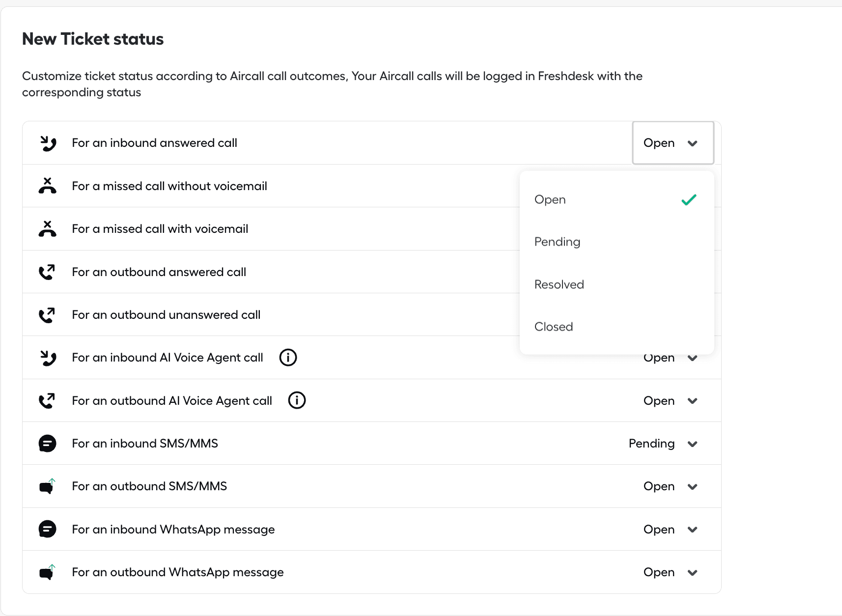This screenshot has height=616, width=842.
Task: Choose Pending in the status menu
Action: tap(617, 242)
